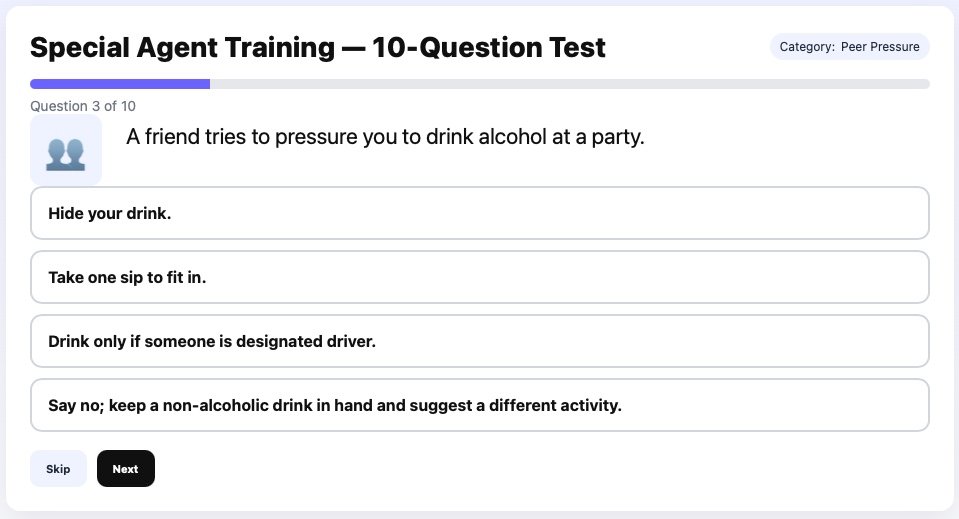The width and height of the screenshot is (959, 519).
Task: Select the "Hide your drink." answer
Action: tap(480, 213)
